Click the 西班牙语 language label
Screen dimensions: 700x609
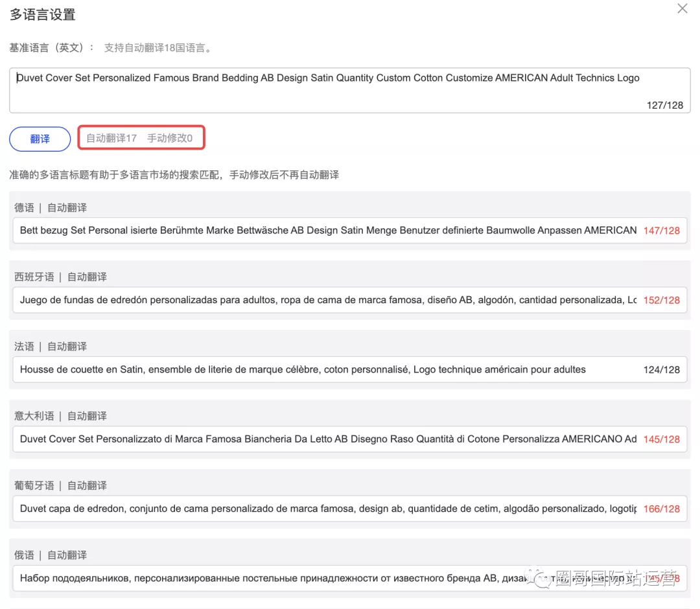tap(34, 277)
